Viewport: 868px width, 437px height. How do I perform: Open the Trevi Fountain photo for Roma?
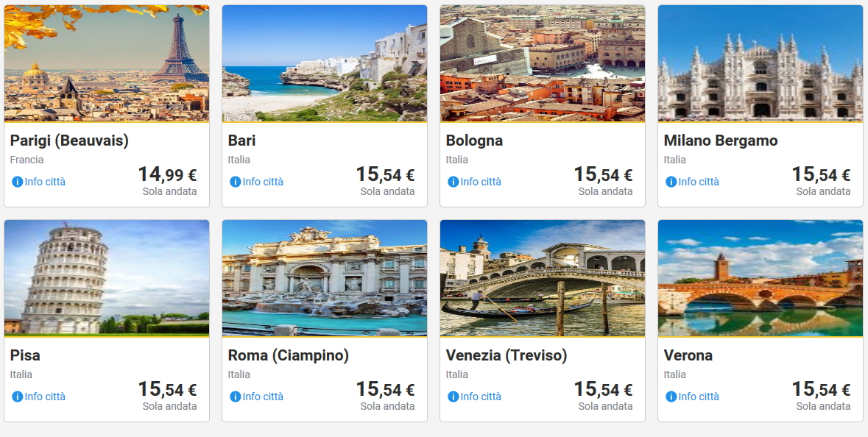[325, 278]
